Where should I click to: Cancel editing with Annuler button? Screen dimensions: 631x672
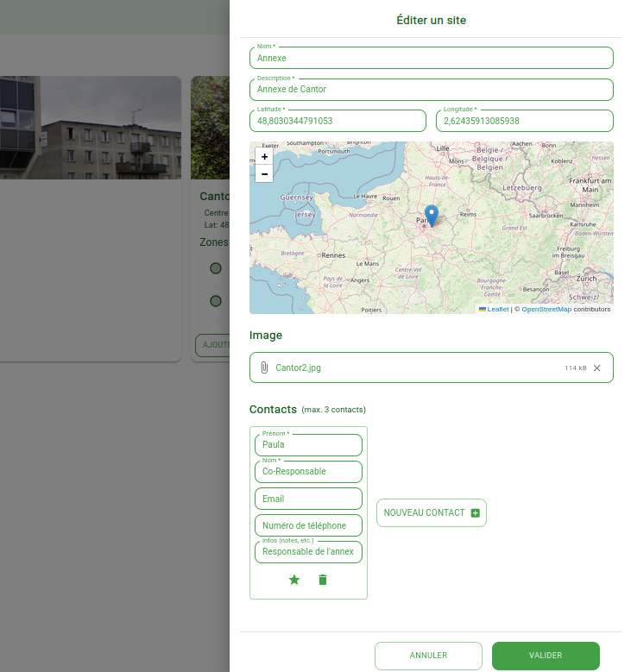(x=428, y=656)
